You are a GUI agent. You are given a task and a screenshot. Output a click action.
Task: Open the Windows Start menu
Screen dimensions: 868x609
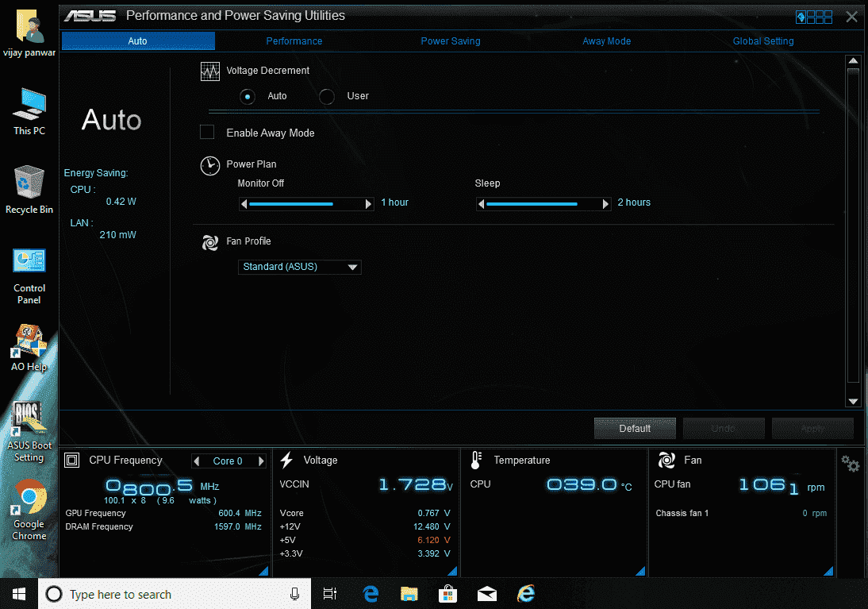19,594
